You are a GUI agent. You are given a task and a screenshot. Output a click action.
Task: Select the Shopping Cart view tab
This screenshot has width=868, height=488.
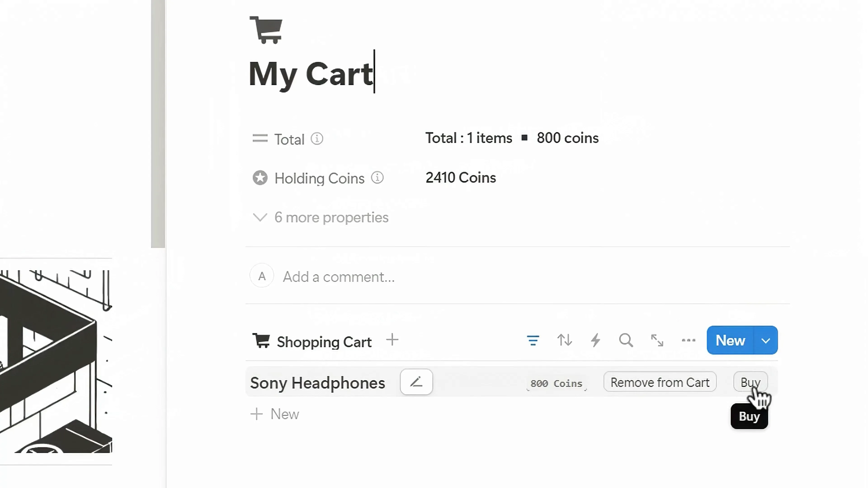[324, 341]
